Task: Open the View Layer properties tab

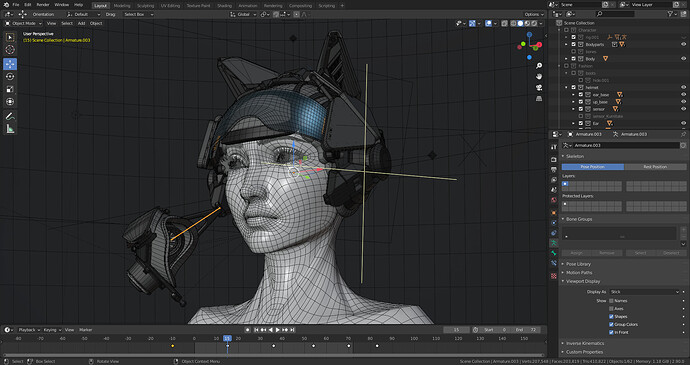Action: 554,180
